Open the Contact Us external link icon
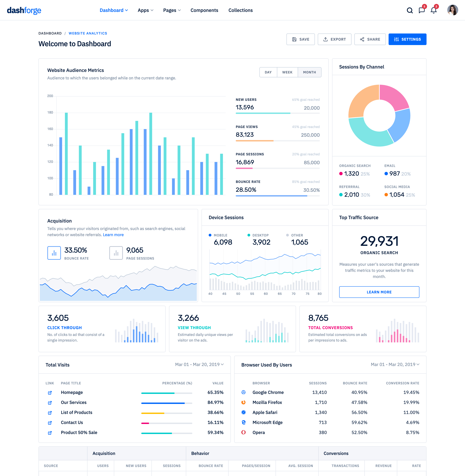Screen dimensions: 465x476 click(x=50, y=423)
